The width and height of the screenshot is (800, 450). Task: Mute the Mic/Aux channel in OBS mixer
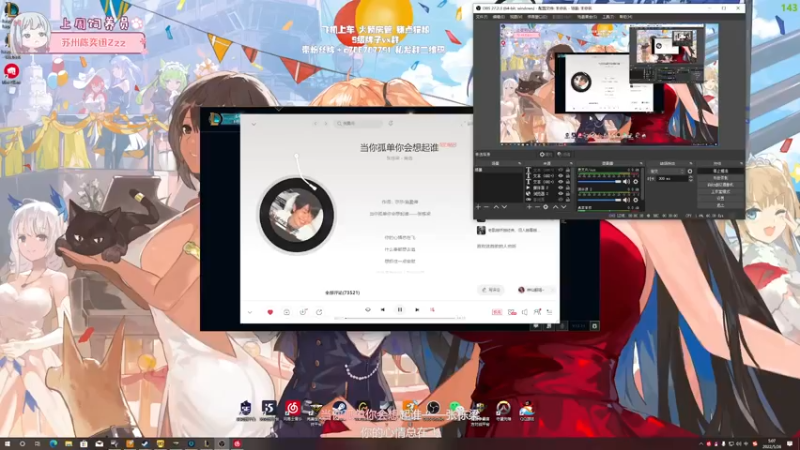tap(626, 181)
